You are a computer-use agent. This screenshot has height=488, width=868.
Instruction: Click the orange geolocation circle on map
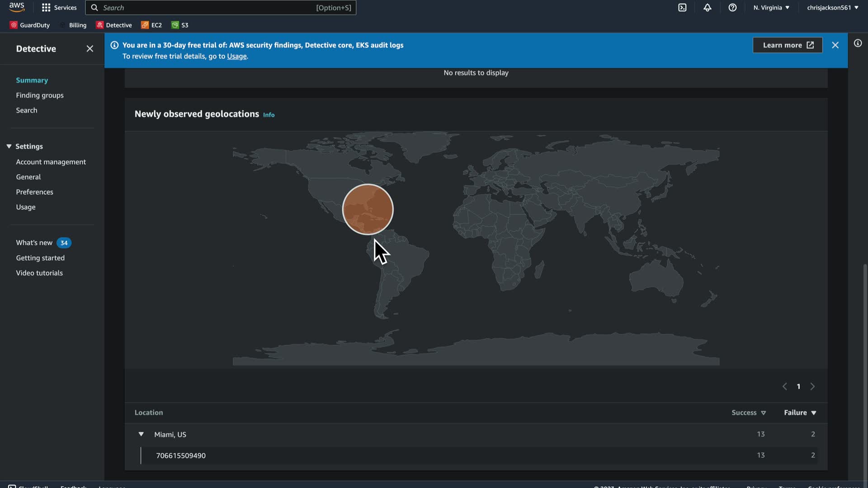click(368, 209)
